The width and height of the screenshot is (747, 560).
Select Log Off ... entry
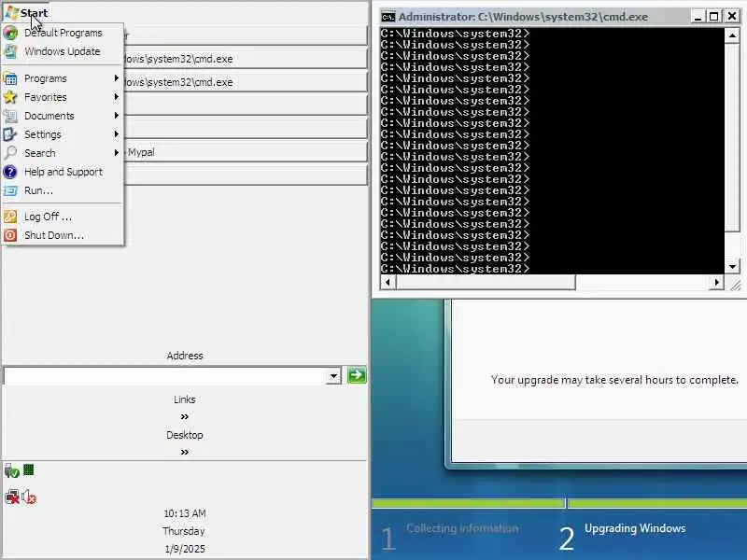(x=63, y=217)
